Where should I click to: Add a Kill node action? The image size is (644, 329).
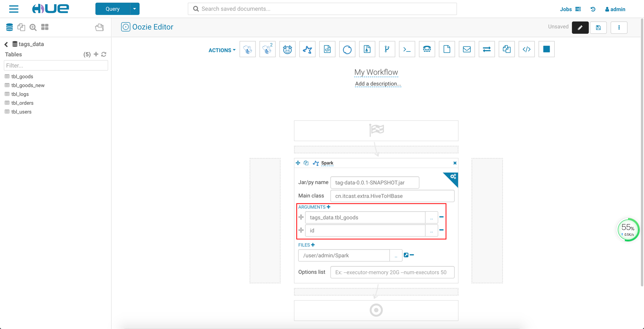click(x=547, y=49)
